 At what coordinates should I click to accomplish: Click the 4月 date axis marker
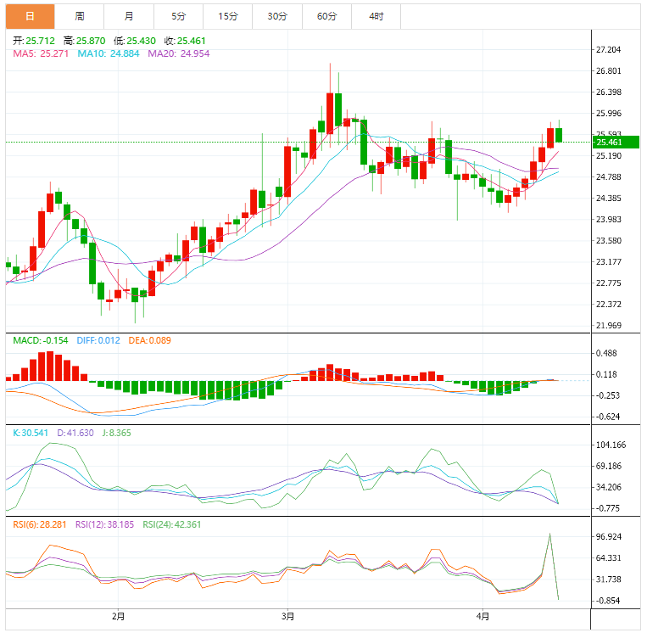482,616
